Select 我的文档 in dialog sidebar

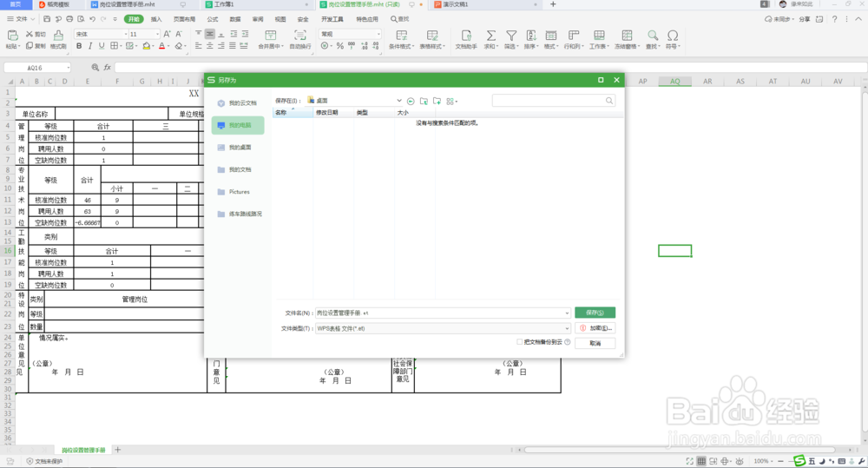point(238,169)
